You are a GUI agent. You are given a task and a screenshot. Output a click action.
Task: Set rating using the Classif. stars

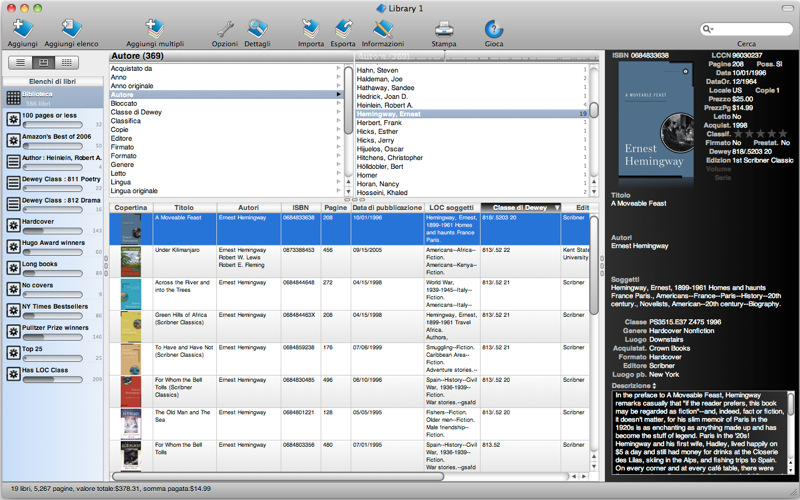[760, 134]
